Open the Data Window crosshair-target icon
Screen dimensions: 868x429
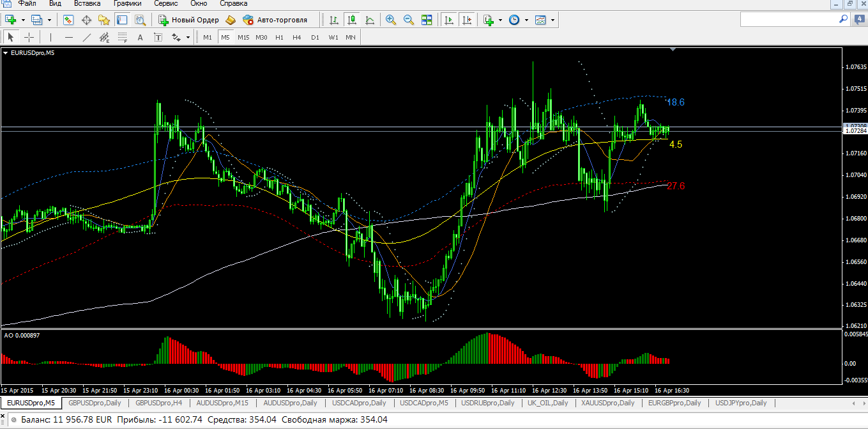[86, 20]
